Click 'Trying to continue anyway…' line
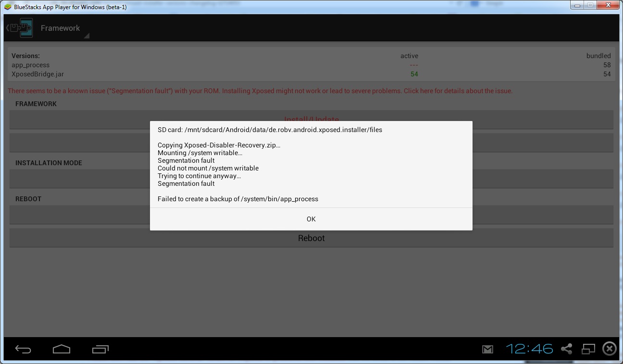 click(x=199, y=176)
